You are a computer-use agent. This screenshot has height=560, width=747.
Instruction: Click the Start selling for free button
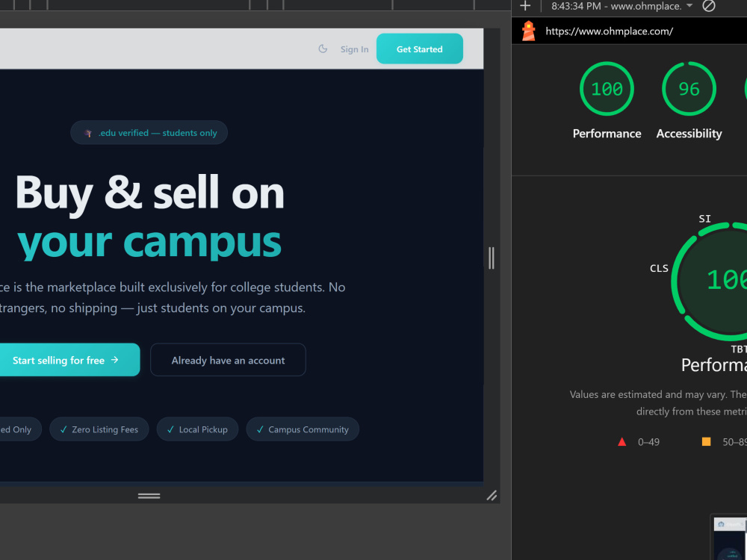pyautogui.click(x=66, y=360)
